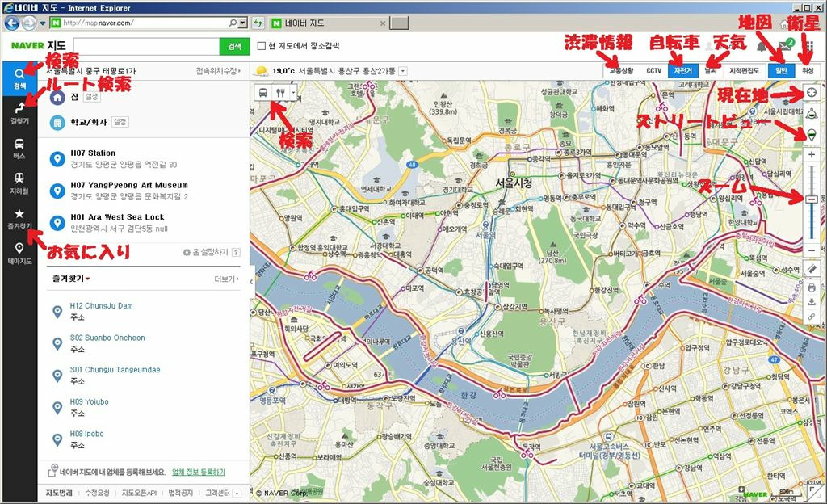Open 지도범례 map legend in footer
The image size is (827, 504).
pyautogui.click(x=59, y=493)
